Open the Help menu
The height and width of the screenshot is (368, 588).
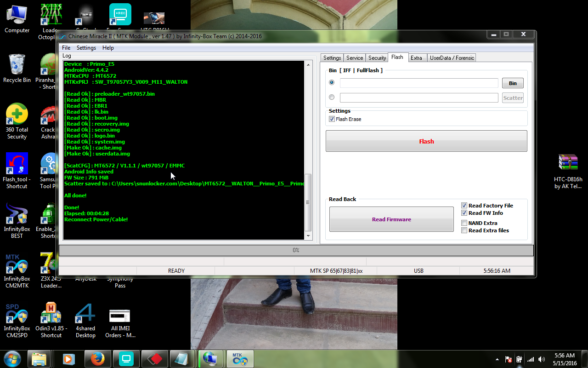(108, 48)
